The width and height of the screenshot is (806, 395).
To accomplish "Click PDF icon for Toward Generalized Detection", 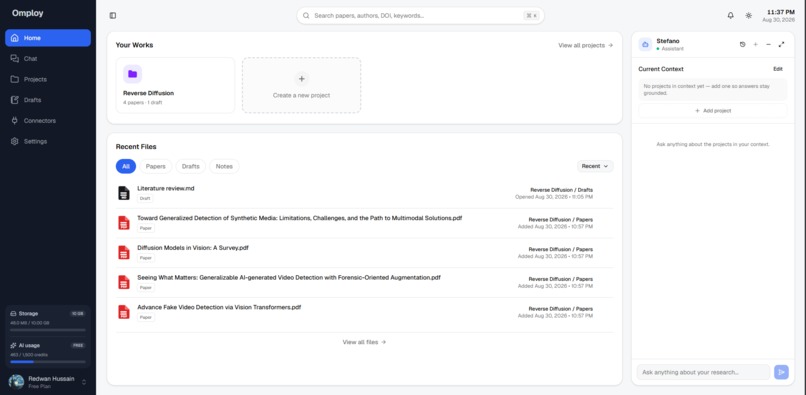I will pos(124,223).
